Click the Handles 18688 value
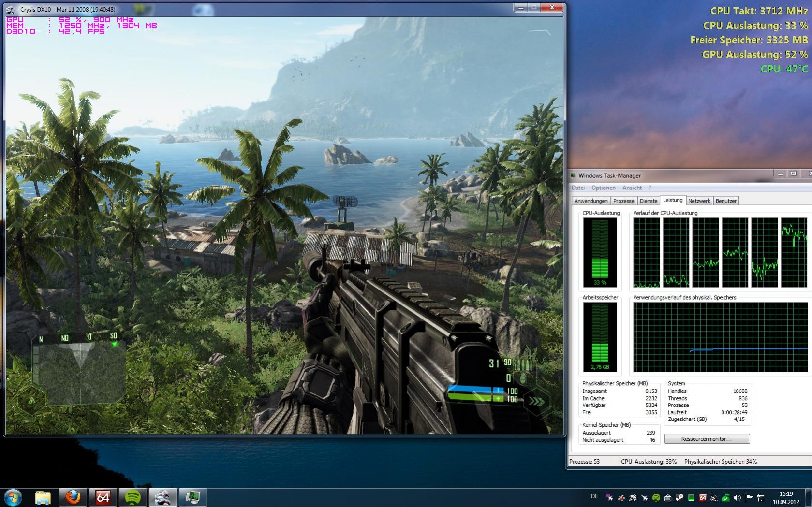Image resolution: width=812 pixels, height=507 pixels. pyautogui.click(x=740, y=391)
